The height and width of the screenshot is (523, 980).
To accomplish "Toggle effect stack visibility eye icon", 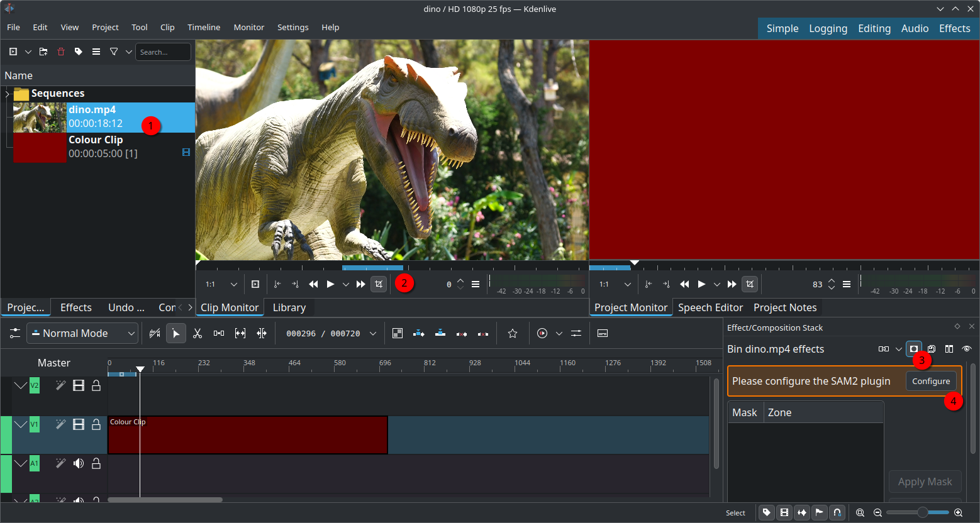I will pos(967,349).
